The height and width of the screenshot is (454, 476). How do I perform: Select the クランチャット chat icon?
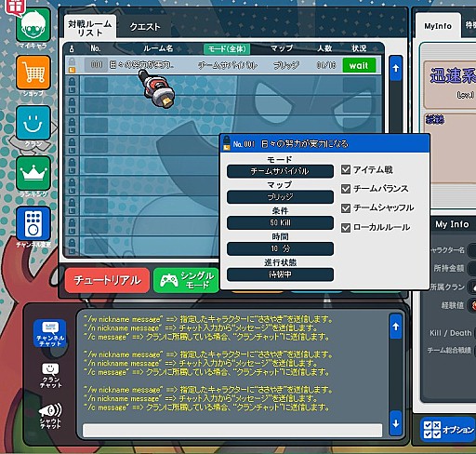[50, 375]
